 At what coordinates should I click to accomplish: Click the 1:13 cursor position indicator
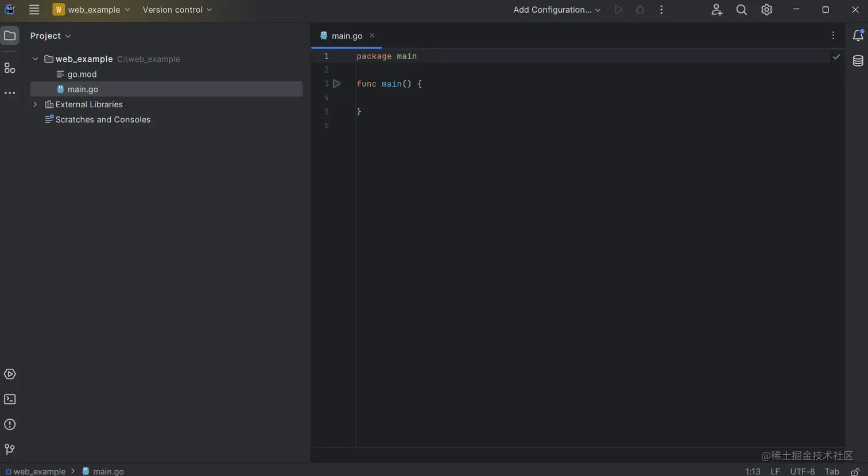(x=753, y=471)
